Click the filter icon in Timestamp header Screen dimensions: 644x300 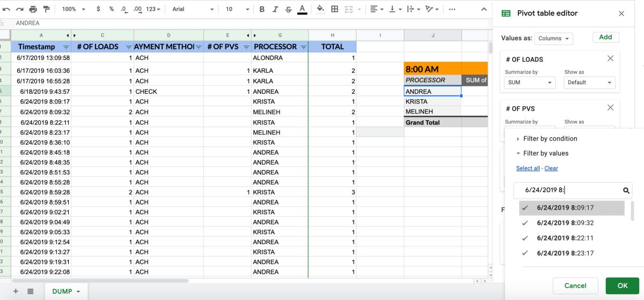point(65,47)
